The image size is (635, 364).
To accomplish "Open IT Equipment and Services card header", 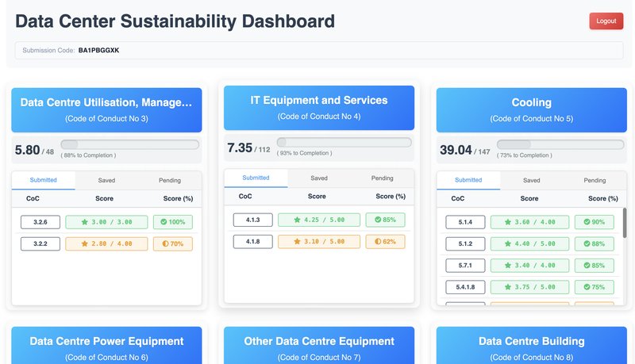I will pyautogui.click(x=319, y=108).
